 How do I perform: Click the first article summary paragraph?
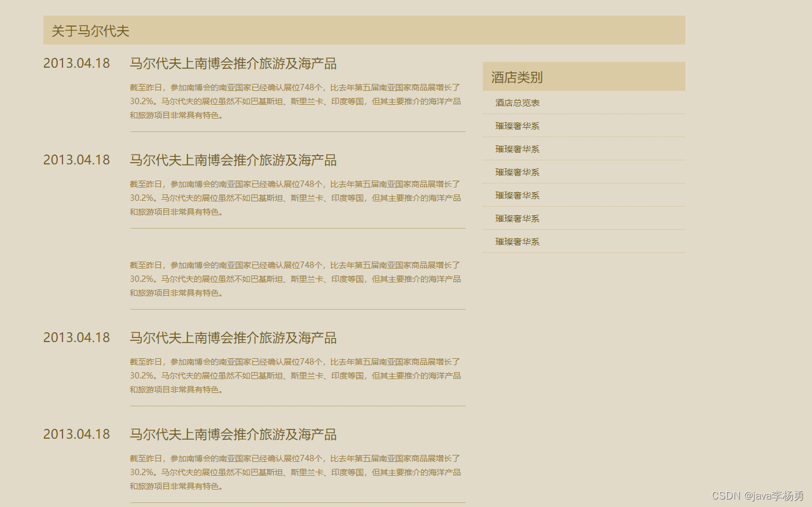295,101
